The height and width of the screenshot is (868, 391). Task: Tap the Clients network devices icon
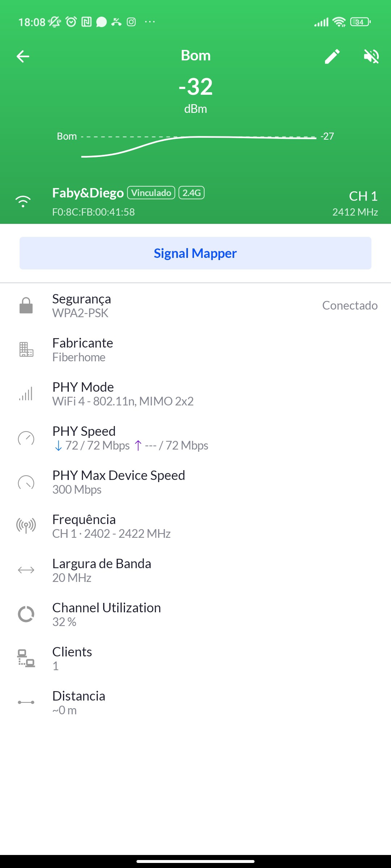[26, 659]
